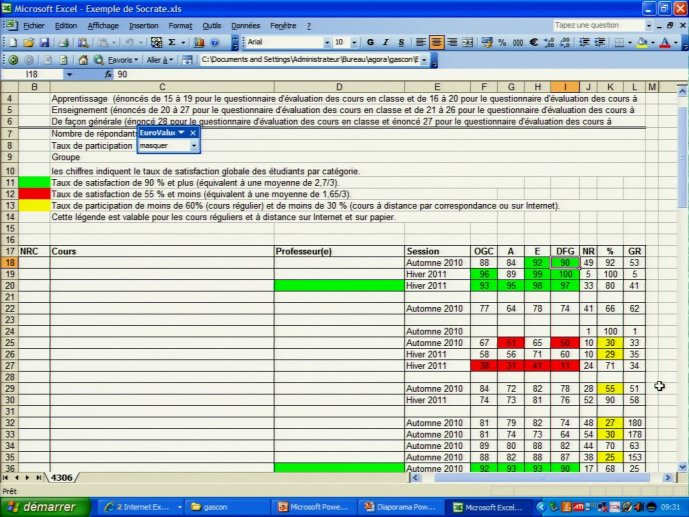689x517 pixels.
Task: Click the Print Preview icon
Action: 83,43
